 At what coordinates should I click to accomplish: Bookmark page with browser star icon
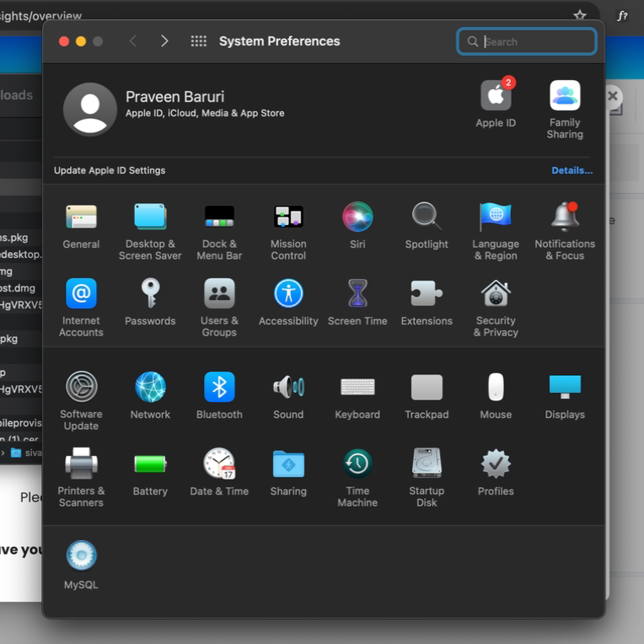[580, 16]
